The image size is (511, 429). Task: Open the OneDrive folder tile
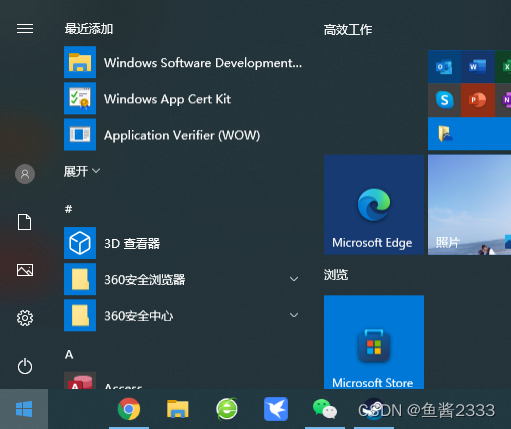(469, 134)
